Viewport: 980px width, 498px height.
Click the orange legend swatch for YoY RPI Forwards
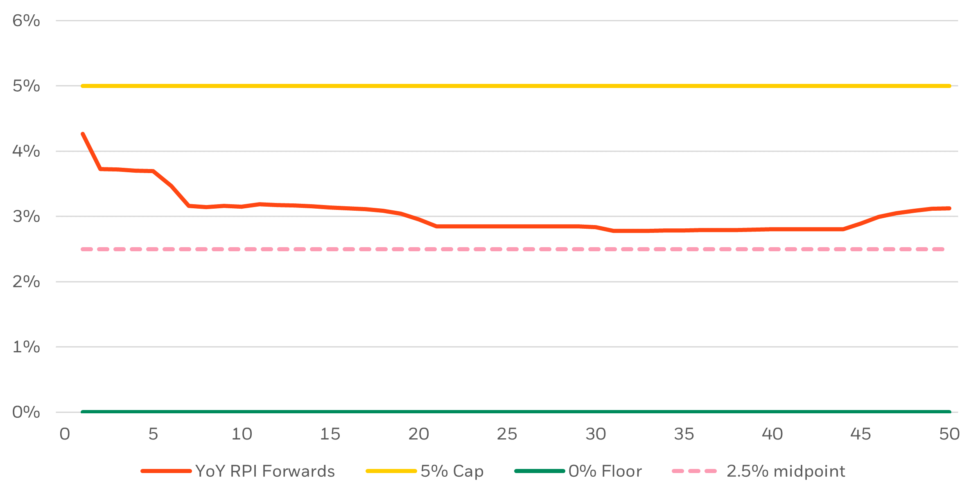pos(166,471)
